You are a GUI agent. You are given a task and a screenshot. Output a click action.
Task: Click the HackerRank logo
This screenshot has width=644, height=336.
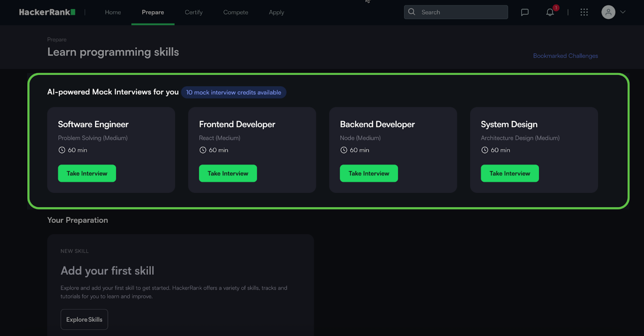47,12
